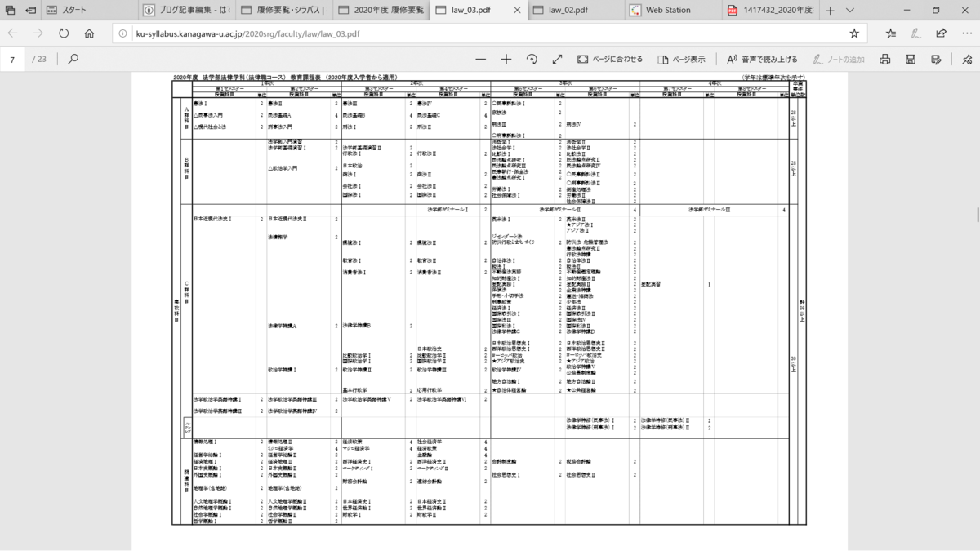980x551 pixels.
Task: Open the favorites hub
Action: (891, 33)
